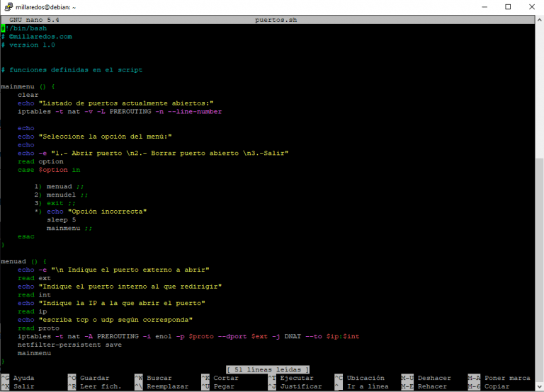Click the ^K Cortar shortcut
This screenshot has width=544, height=392.
point(220,378)
